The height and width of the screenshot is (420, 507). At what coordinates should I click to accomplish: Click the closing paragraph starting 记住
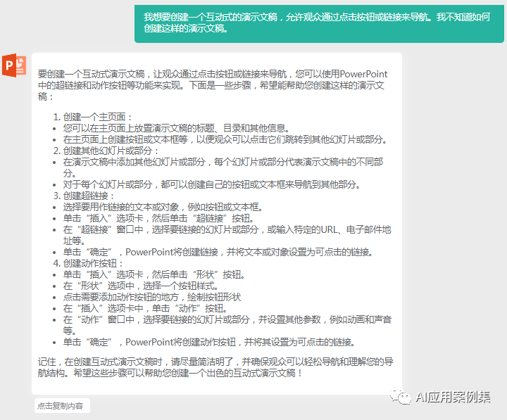pos(215,367)
